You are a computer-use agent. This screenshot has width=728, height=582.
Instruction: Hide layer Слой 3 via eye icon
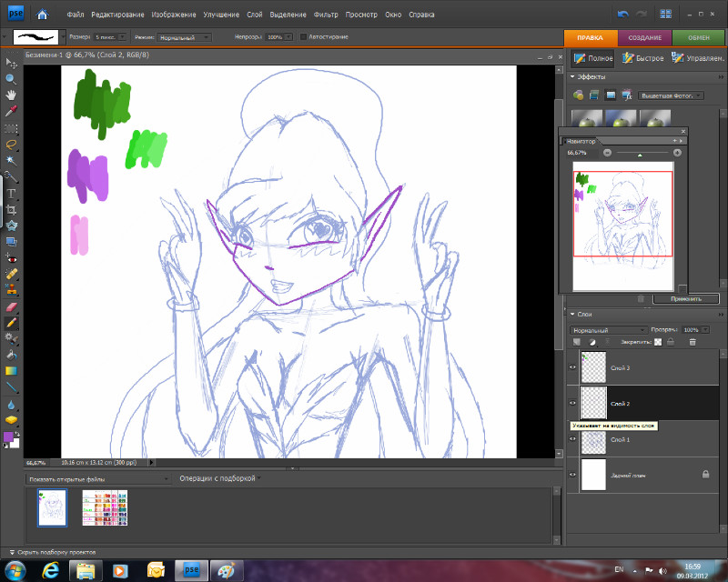pyautogui.click(x=573, y=367)
